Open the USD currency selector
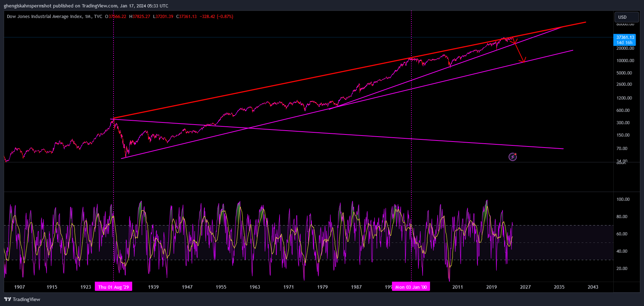 tap(626, 17)
